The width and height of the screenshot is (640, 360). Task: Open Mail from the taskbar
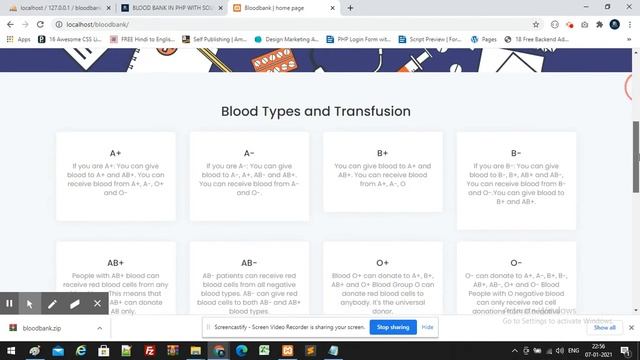pos(58,351)
